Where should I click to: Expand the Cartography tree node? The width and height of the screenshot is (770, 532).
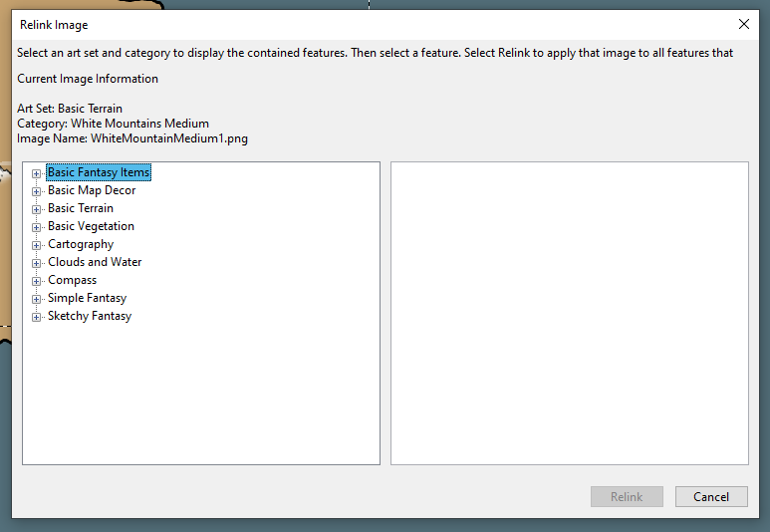click(x=37, y=245)
